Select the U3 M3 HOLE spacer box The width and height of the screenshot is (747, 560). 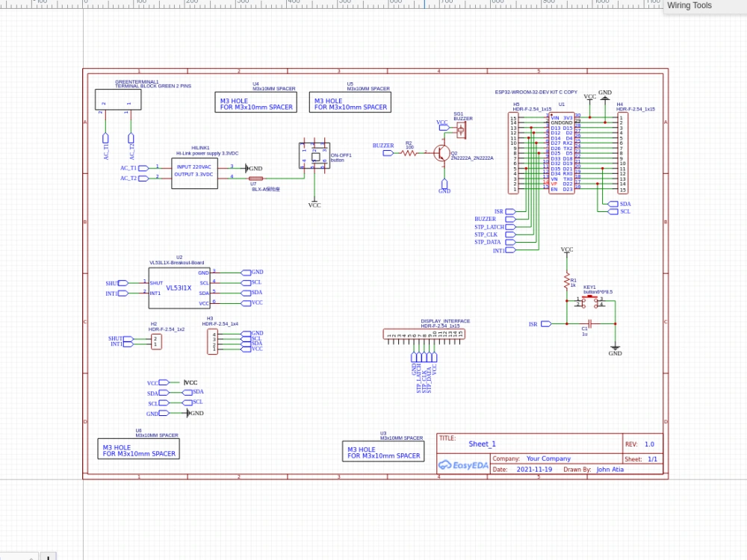coord(383,451)
